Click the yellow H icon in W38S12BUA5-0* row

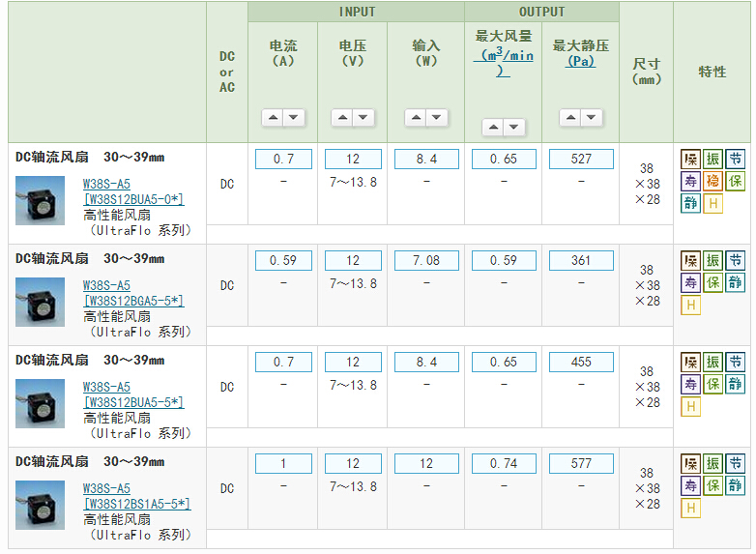[712, 203]
